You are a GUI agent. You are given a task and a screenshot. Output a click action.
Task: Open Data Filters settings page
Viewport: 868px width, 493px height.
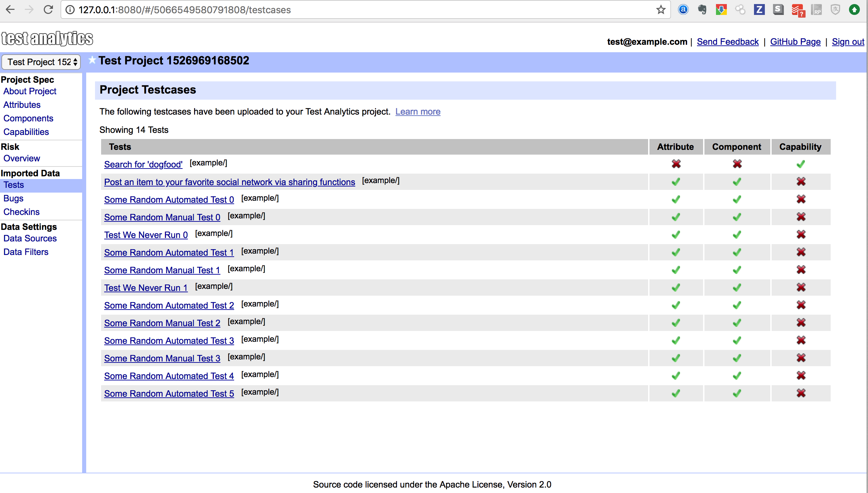[26, 252]
